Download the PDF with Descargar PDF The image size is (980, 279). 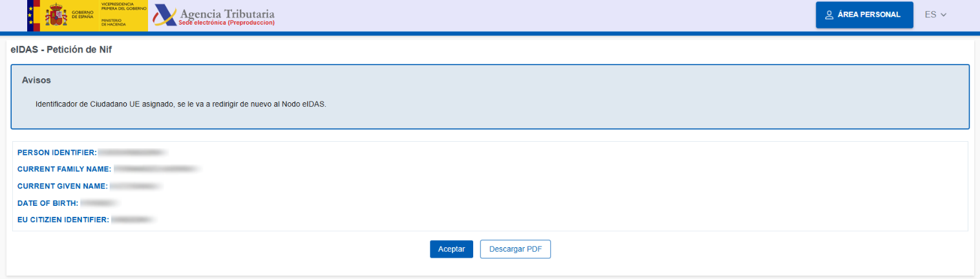515,249
